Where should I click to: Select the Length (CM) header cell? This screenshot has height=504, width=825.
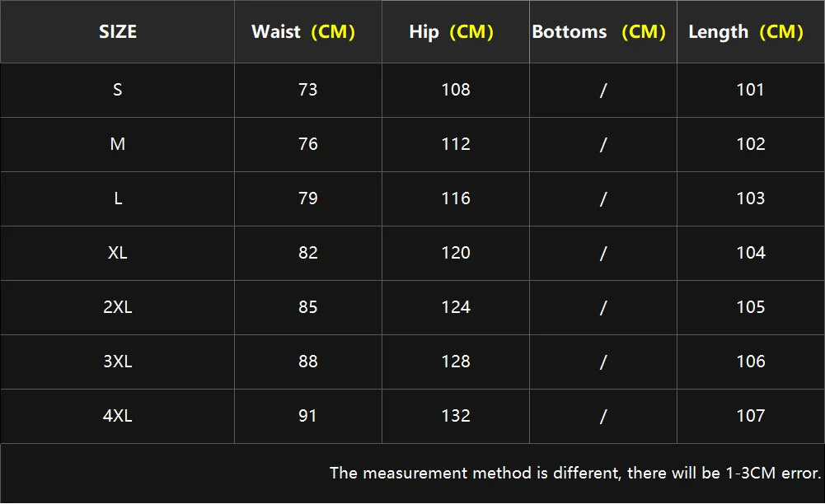[x=746, y=32]
